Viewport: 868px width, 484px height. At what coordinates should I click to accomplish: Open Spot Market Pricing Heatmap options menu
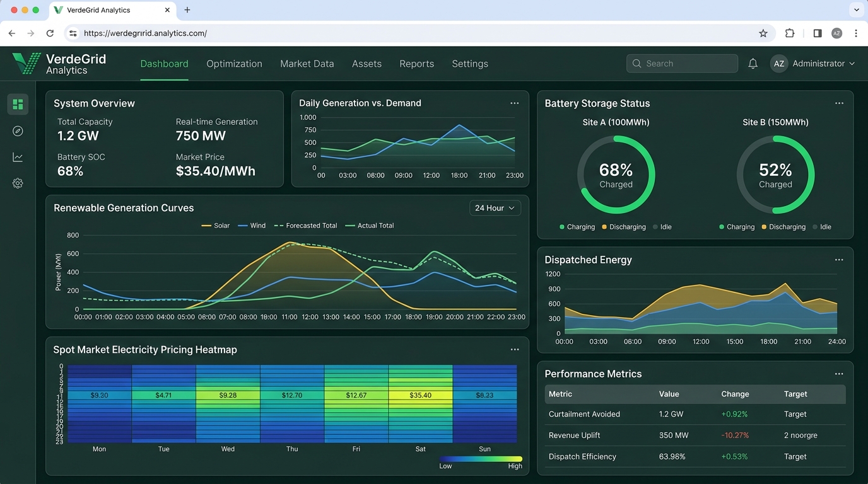pyautogui.click(x=515, y=350)
